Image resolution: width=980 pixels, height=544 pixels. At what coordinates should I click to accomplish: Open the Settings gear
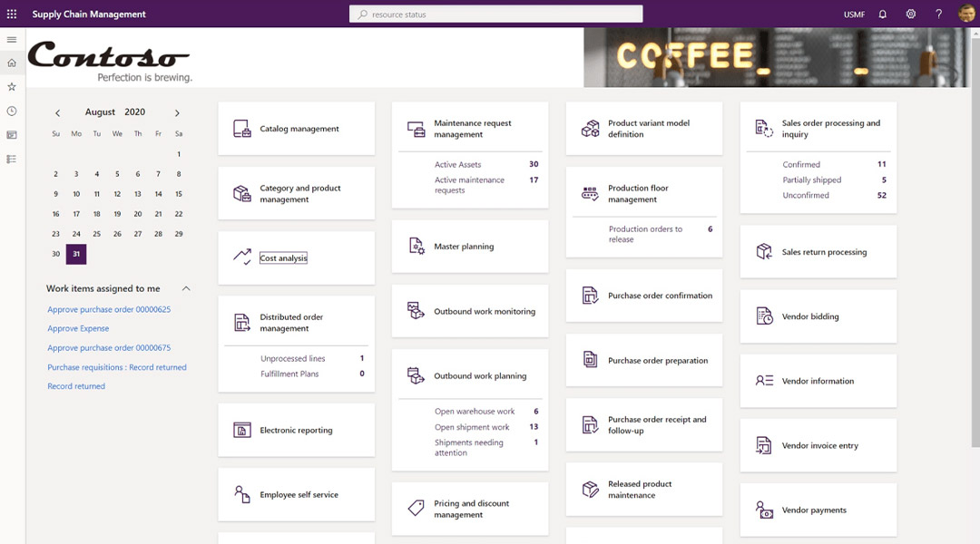(x=911, y=15)
